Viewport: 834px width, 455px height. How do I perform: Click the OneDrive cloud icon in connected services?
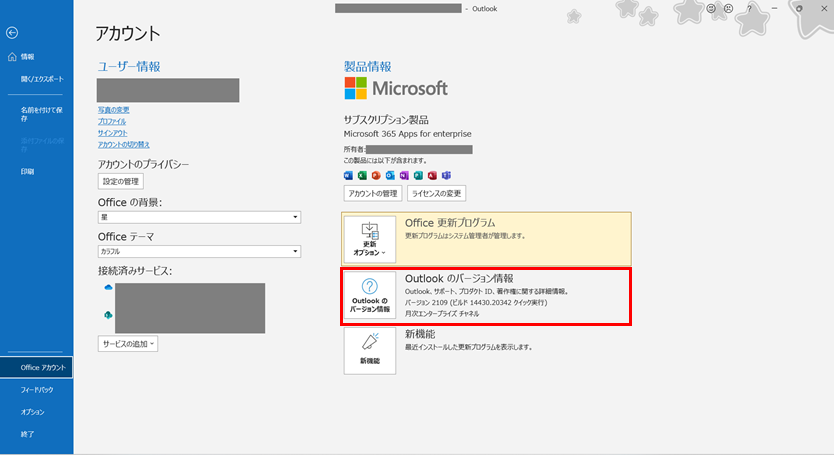[x=109, y=287]
